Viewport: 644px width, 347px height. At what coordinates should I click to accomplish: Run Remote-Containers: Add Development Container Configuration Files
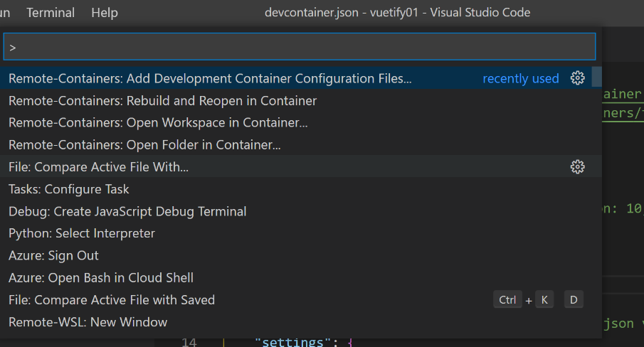tap(210, 78)
